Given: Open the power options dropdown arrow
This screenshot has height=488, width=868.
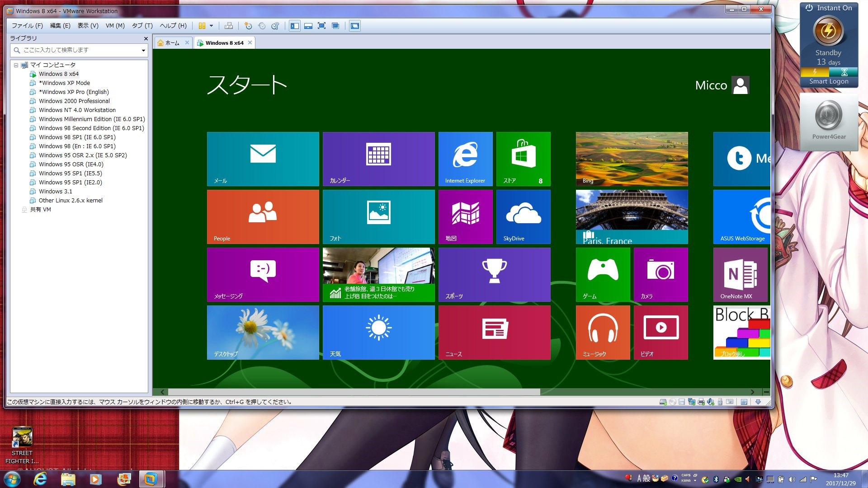Looking at the screenshot, I should 211,26.
